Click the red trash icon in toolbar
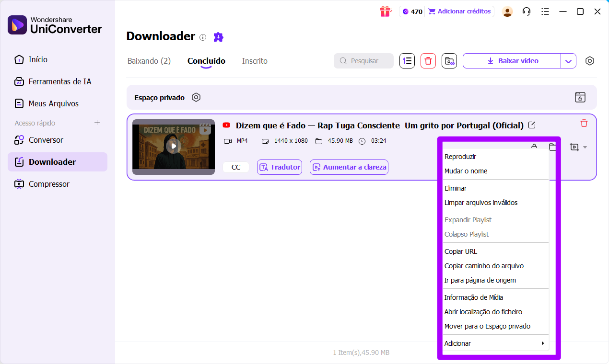 tap(428, 61)
